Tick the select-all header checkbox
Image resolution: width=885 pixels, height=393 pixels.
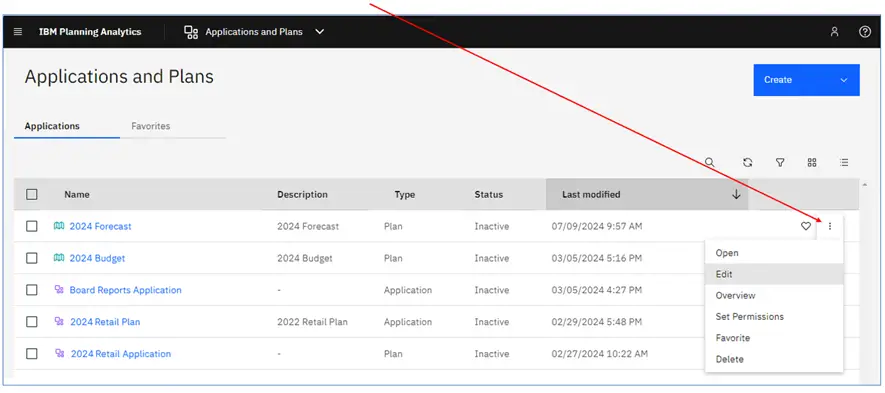(x=32, y=194)
